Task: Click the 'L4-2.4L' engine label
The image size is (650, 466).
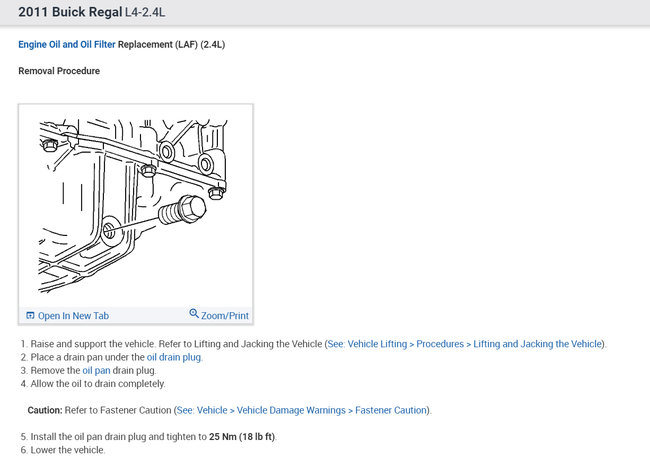Action: click(x=145, y=12)
